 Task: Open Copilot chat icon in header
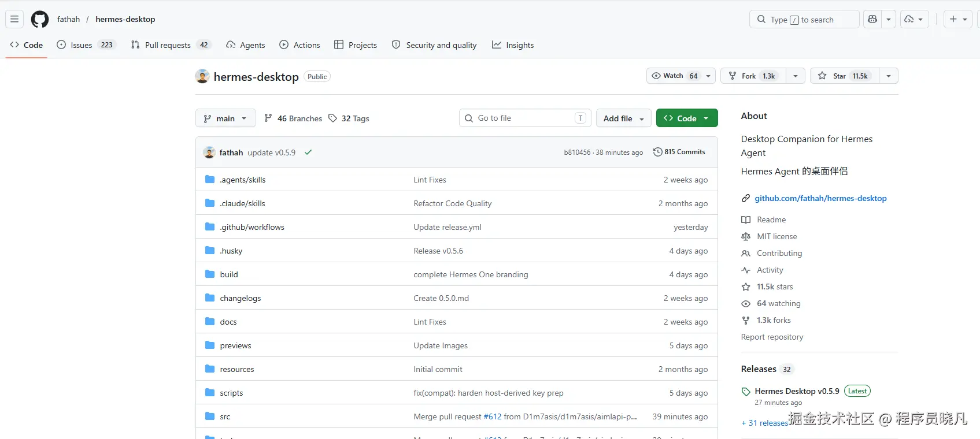[x=872, y=19]
